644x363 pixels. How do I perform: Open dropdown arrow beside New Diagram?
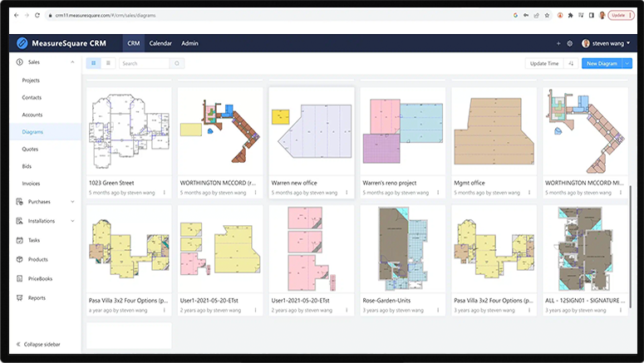(x=627, y=63)
